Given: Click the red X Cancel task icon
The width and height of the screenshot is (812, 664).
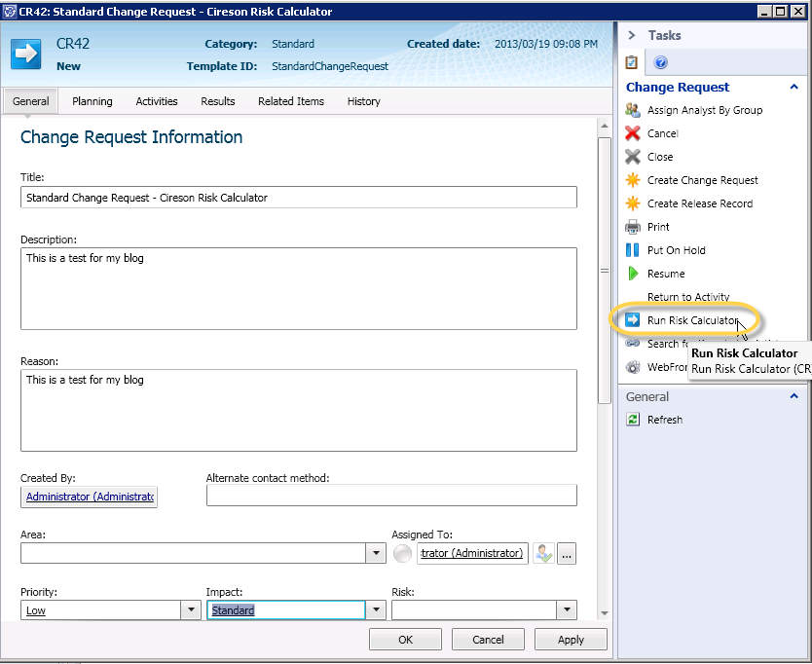Looking at the screenshot, I should pos(633,133).
